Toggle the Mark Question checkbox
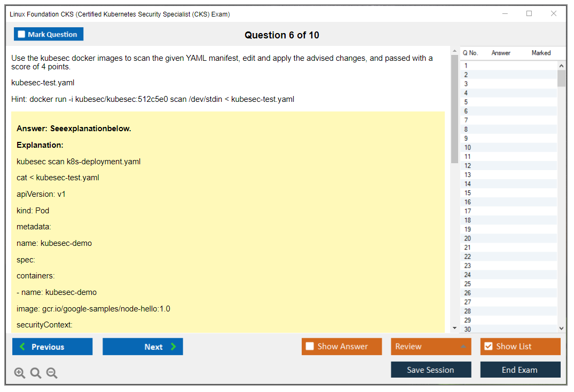Viewport: 574px width, 392px height. tap(21, 35)
